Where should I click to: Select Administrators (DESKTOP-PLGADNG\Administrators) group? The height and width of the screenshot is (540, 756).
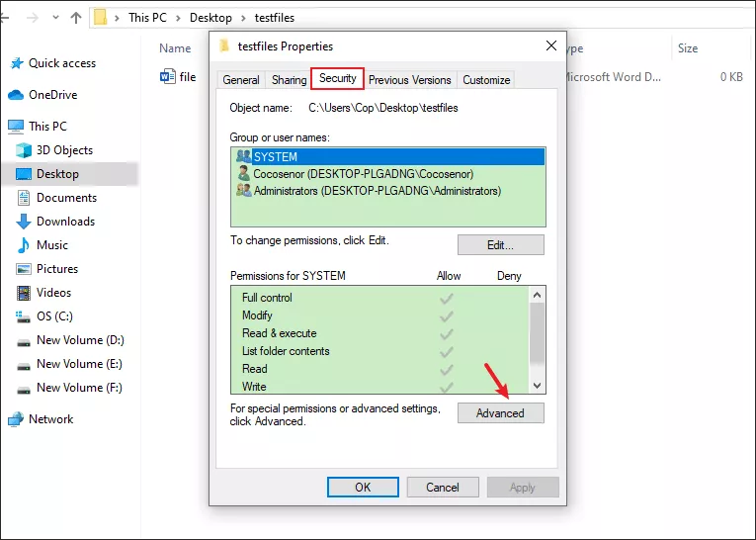pos(388,191)
